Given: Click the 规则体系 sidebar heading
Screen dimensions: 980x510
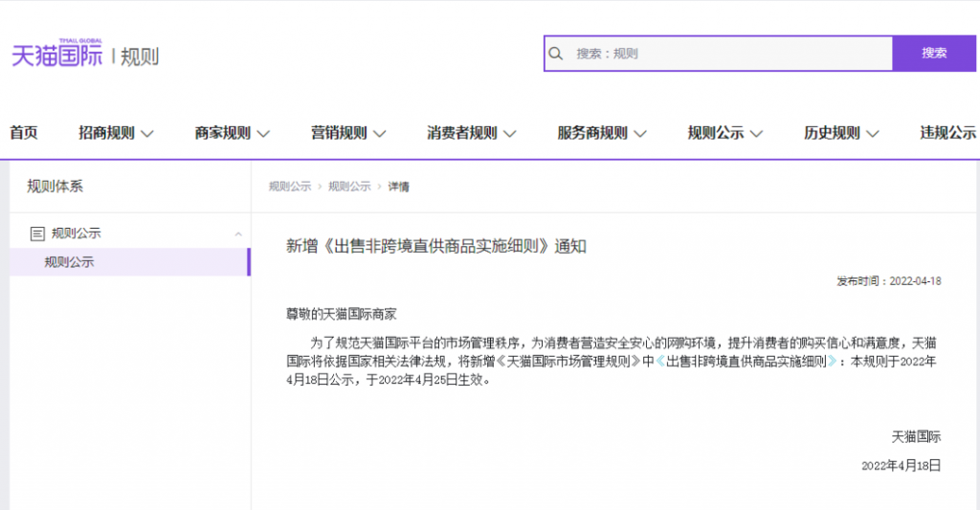Looking at the screenshot, I should pyautogui.click(x=55, y=187).
